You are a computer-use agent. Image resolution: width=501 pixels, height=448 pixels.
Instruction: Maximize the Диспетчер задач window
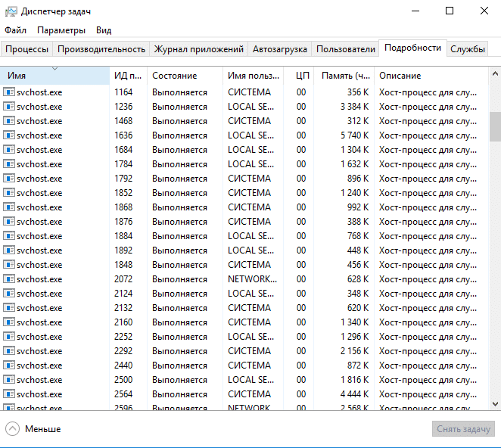coord(450,11)
